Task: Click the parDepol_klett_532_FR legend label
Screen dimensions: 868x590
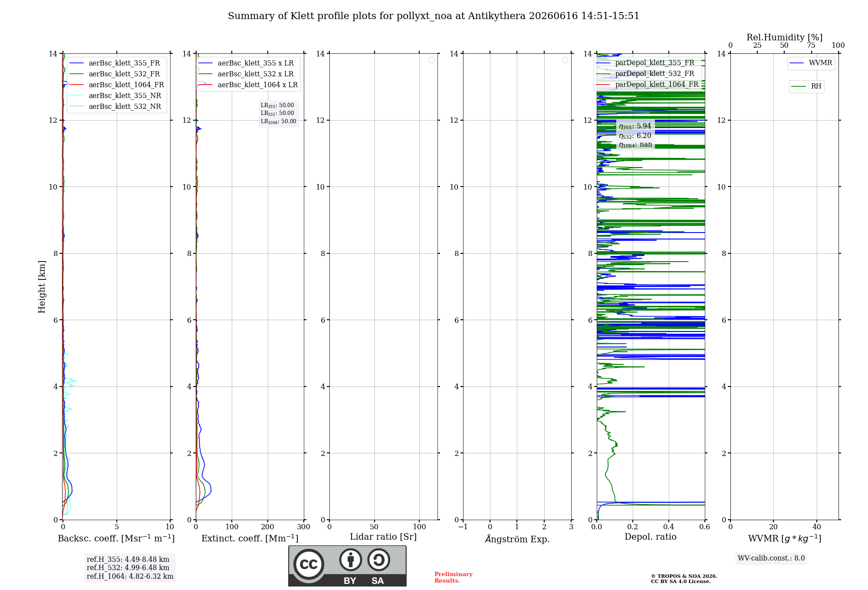Action: pos(654,73)
